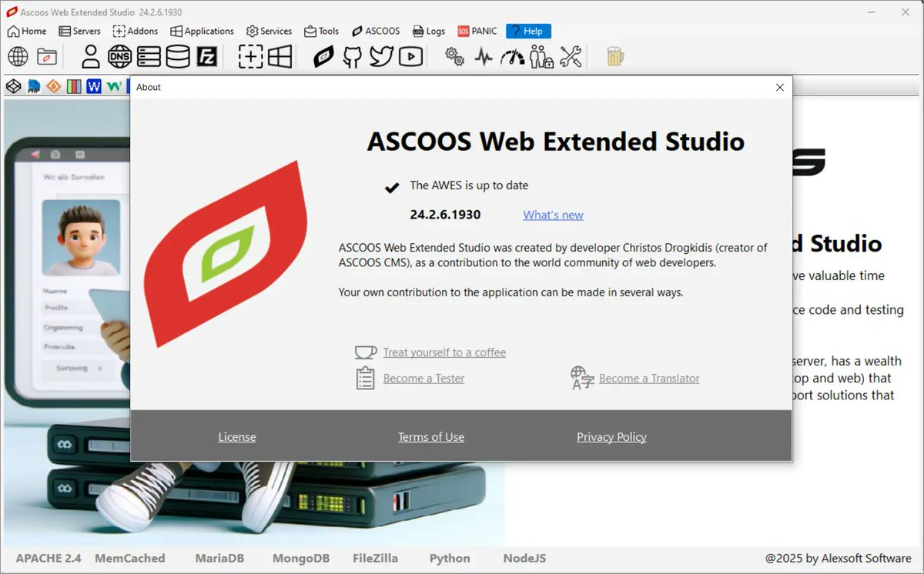Screen dimensions: 924x574
Task: Click the Twitter bird icon
Action: point(381,56)
